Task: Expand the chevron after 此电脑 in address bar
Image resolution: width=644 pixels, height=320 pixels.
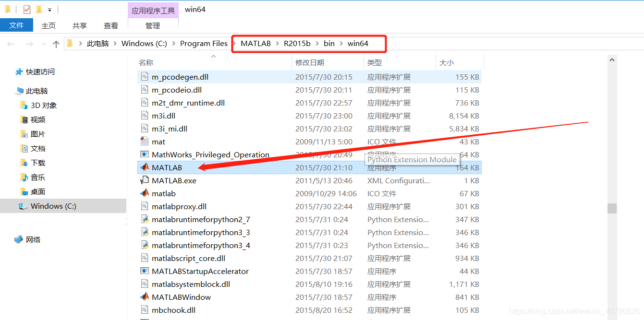Action: click(x=115, y=44)
